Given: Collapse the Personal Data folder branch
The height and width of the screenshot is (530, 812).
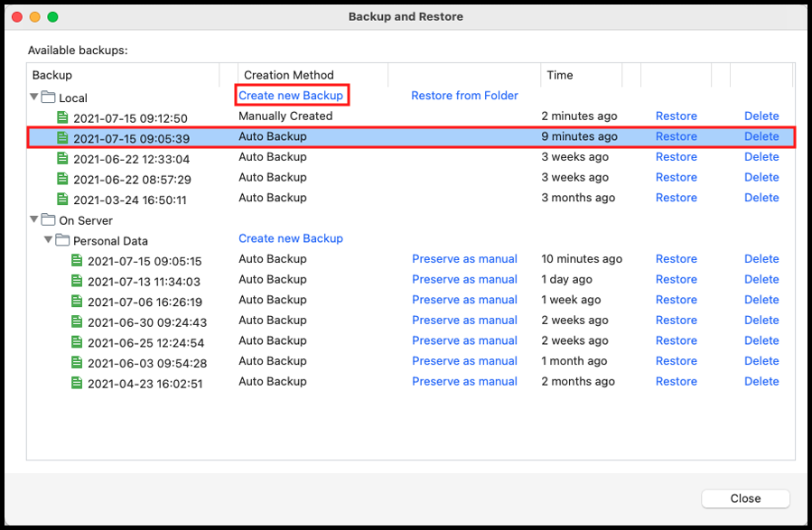Looking at the screenshot, I should 48,240.
